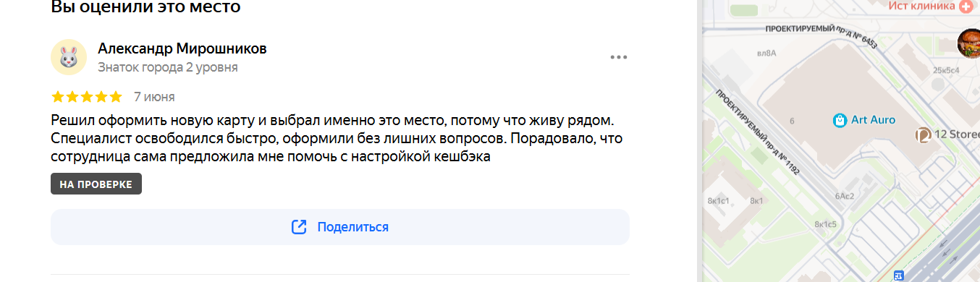Viewport: 980px width, 282px height.
Task: Click the 7 июня review date
Action: pos(154,97)
